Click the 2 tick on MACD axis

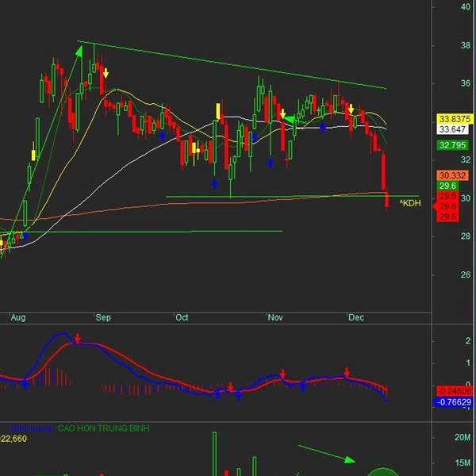468,341
